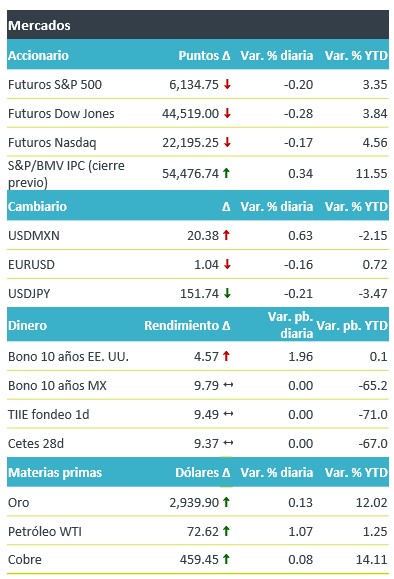Click the green up arrow next to Oro
Image resolution: width=394 pixels, height=579 pixels.
pos(226,502)
